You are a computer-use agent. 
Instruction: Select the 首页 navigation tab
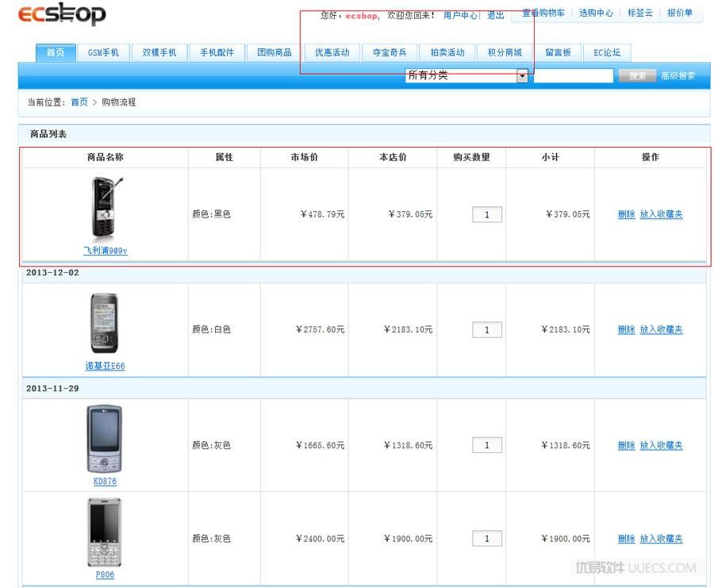point(56,53)
